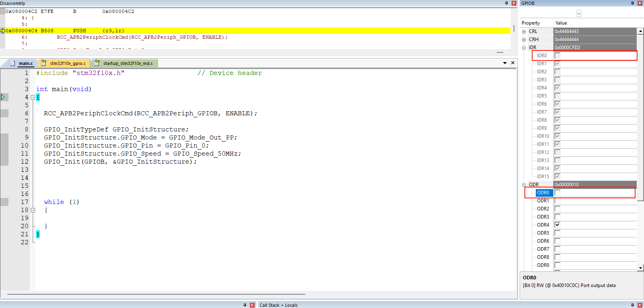Collapse the IDR register node
This screenshot has width=644, height=308.
[524, 48]
